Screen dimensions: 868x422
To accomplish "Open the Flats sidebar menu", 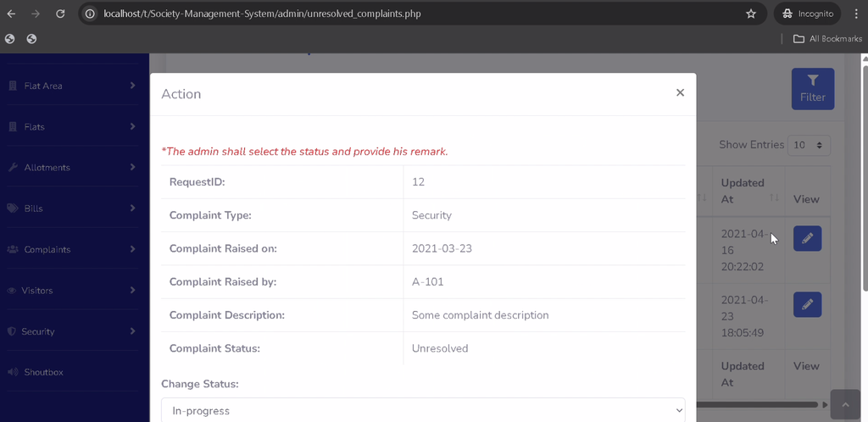I will (72, 126).
